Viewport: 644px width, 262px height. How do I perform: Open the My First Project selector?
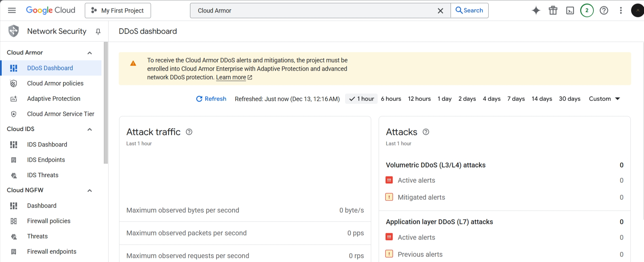click(x=118, y=11)
